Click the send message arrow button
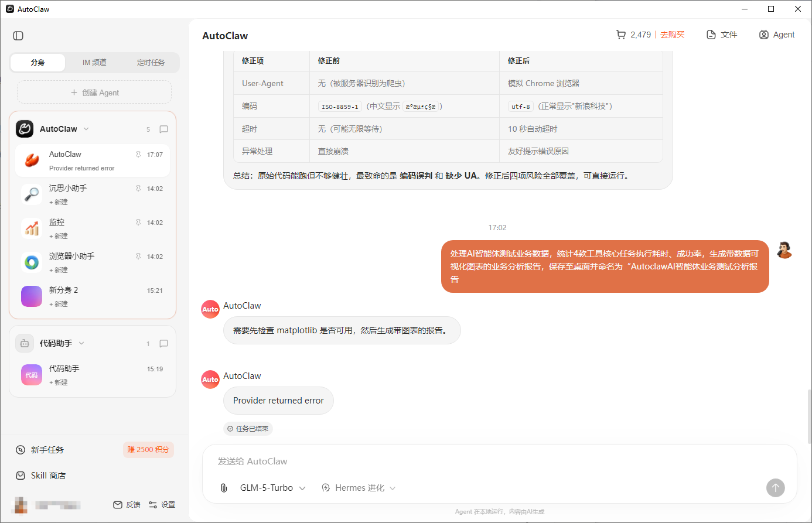Viewport: 812px width, 523px height. (776, 488)
